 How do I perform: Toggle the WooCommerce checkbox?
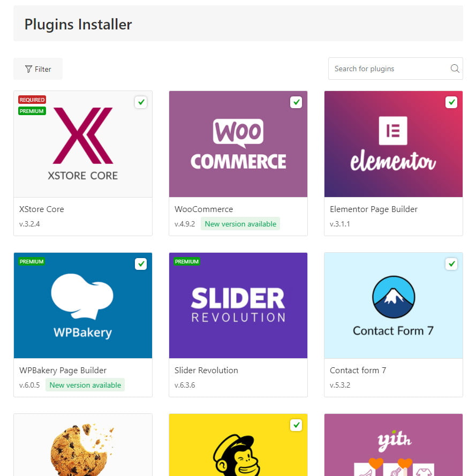[x=296, y=102]
